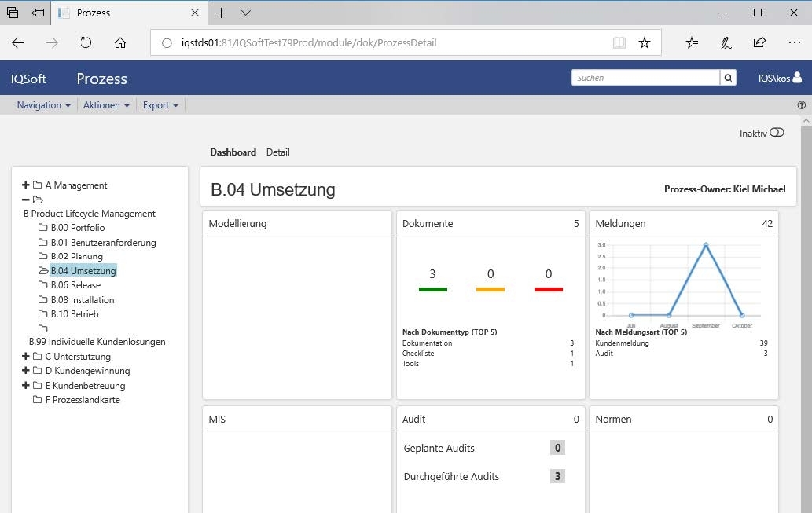Click the green document status bar

[x=432, y=290]
